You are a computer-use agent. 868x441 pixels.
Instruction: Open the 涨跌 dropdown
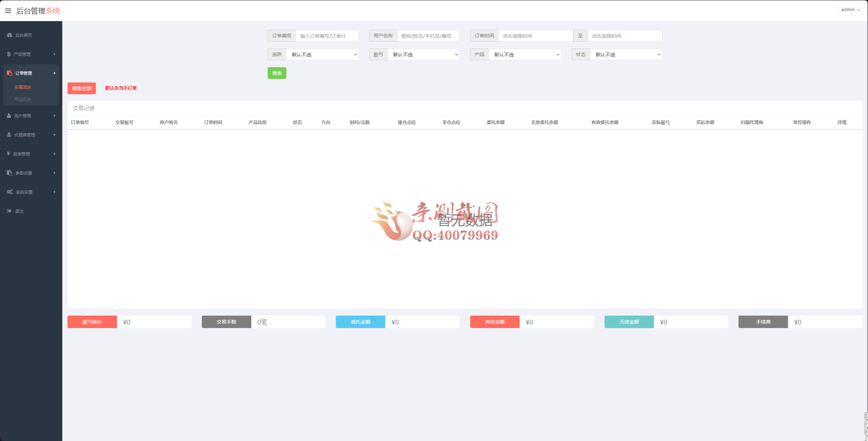pyautogui.click(x=322, y=55)
